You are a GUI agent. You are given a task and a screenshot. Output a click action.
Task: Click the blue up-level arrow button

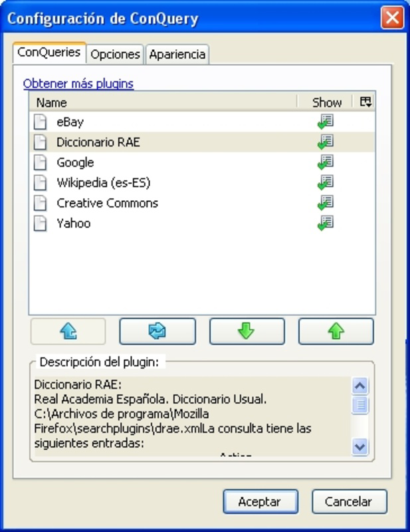pos(68,331)
